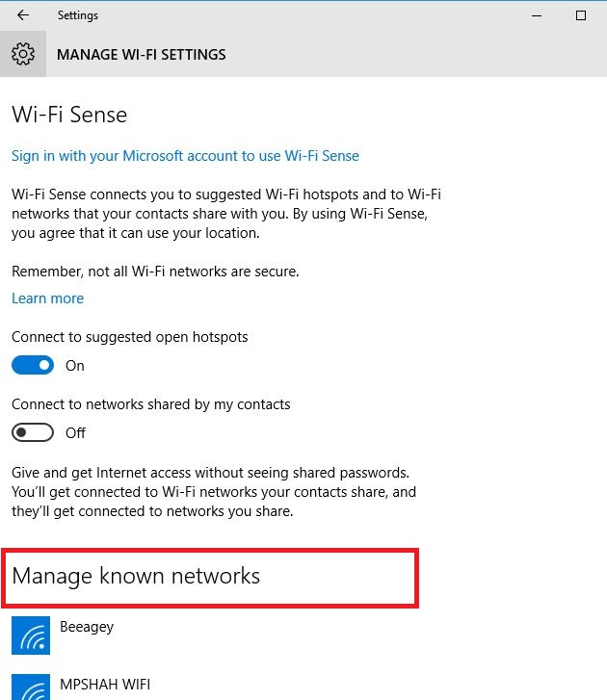The image size is (607, 700).
Task: Click the Manage known networks heading
Action: pos(136,576)
